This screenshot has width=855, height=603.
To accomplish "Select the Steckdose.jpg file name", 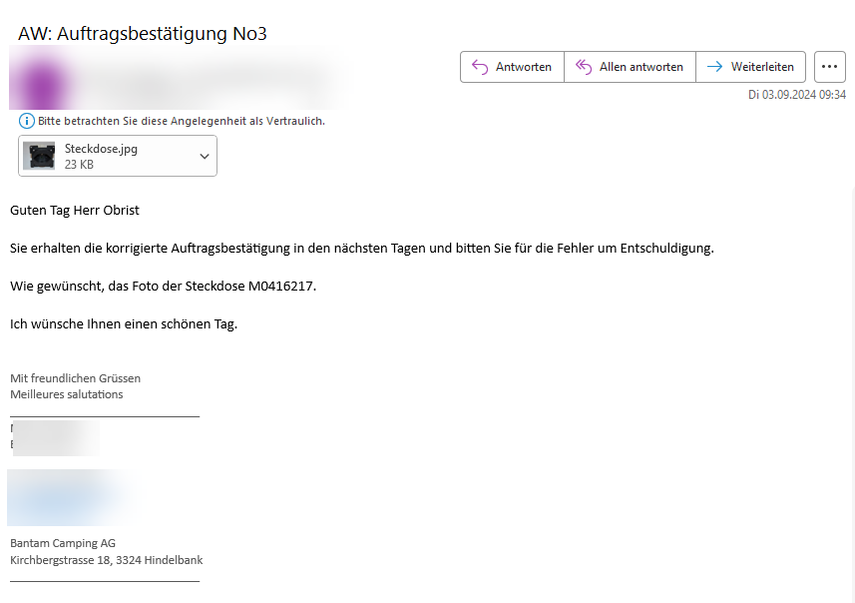I will [x=101, y=149].
